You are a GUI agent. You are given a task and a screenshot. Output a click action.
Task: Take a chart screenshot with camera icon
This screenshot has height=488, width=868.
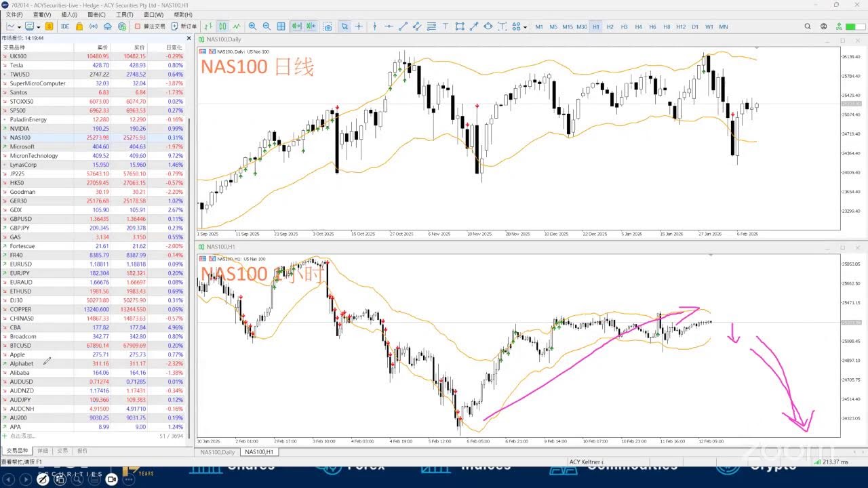[x=328, y=26]
